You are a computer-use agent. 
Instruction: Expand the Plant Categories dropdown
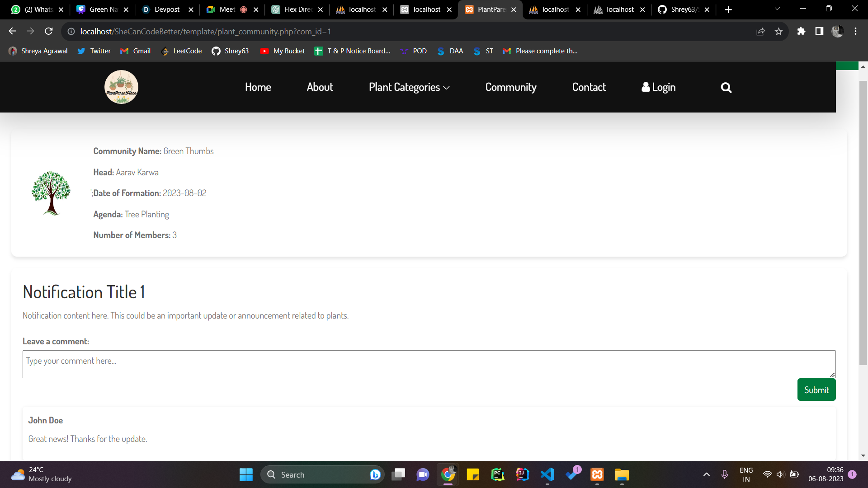pyautogui.click(x=409, y=87)
